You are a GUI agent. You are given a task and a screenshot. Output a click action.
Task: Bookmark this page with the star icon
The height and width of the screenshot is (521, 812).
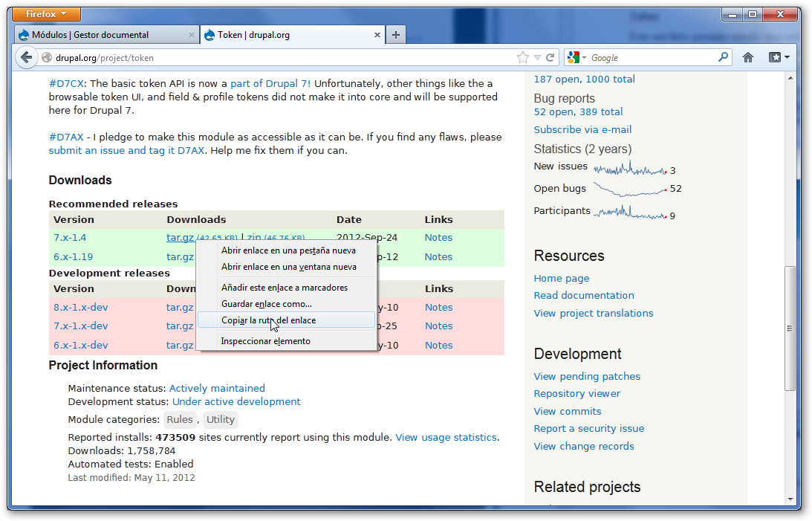523,57
